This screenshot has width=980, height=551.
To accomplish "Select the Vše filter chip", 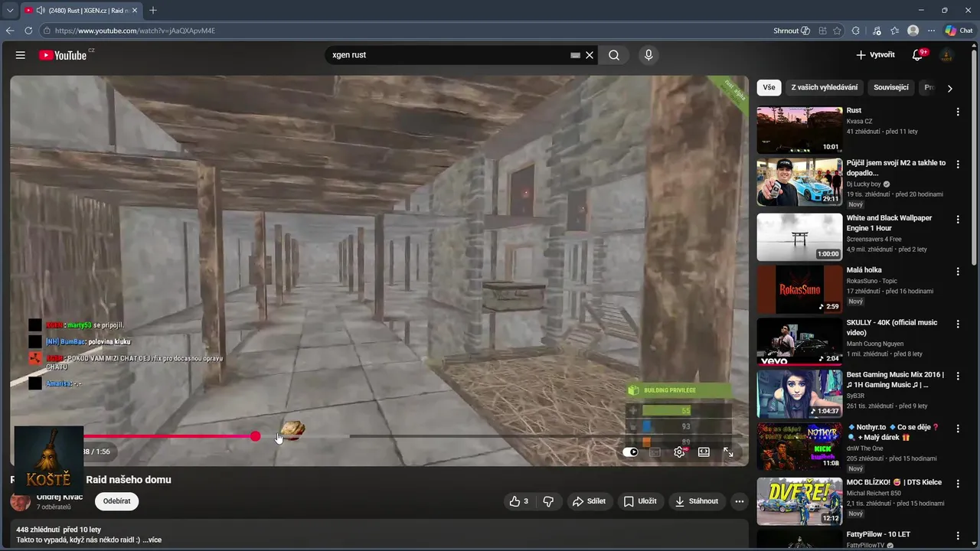I will tap(769, 87).
